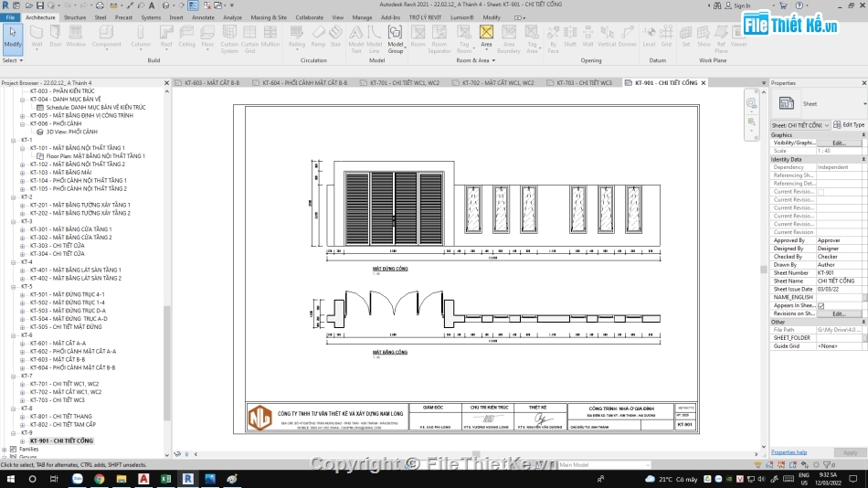
Task: Activate the Roof tool
Action: point(166,37)
